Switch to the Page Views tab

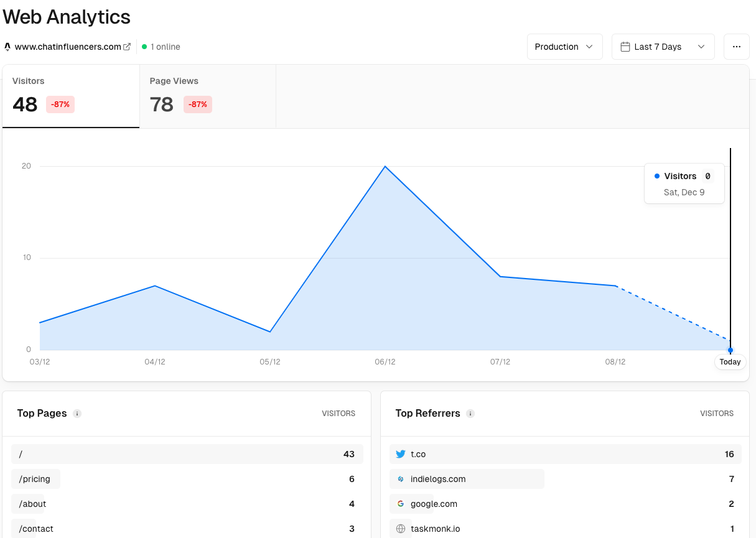pos(208,96)
